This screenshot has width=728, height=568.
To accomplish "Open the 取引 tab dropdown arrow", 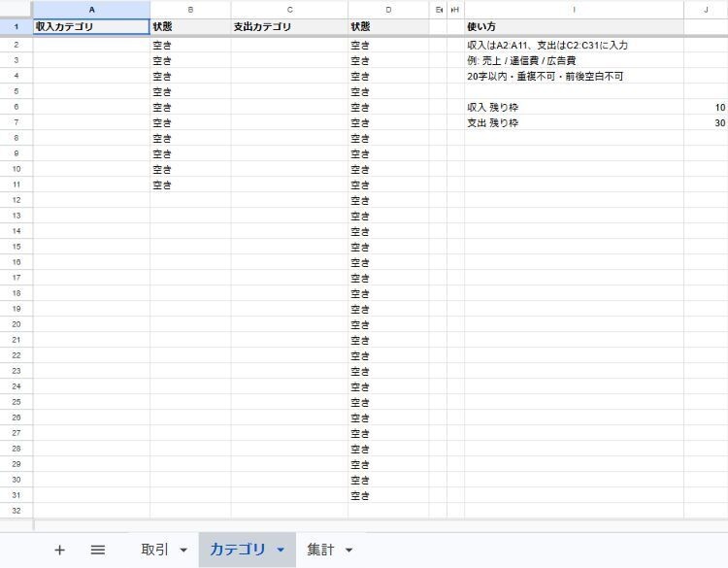I will (x=183, y=551).
